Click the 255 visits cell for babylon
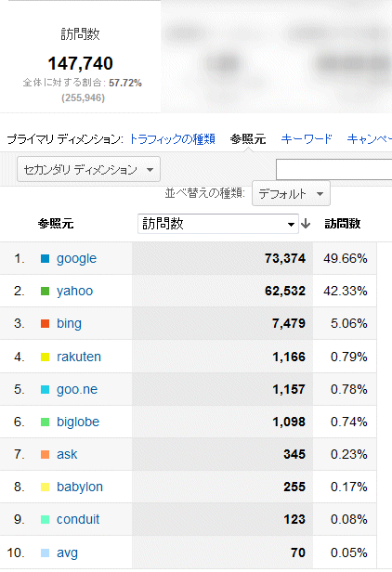392x572 pixels. click(x=294, y=487)
